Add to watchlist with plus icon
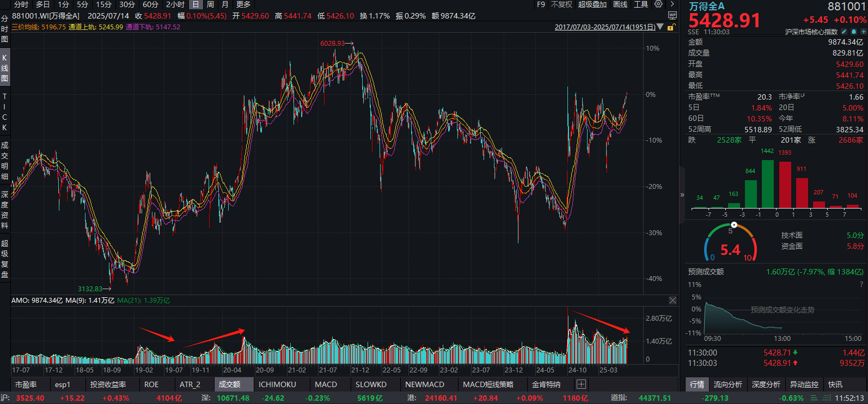This screenshot has width=868, height=404. point(863,32)
